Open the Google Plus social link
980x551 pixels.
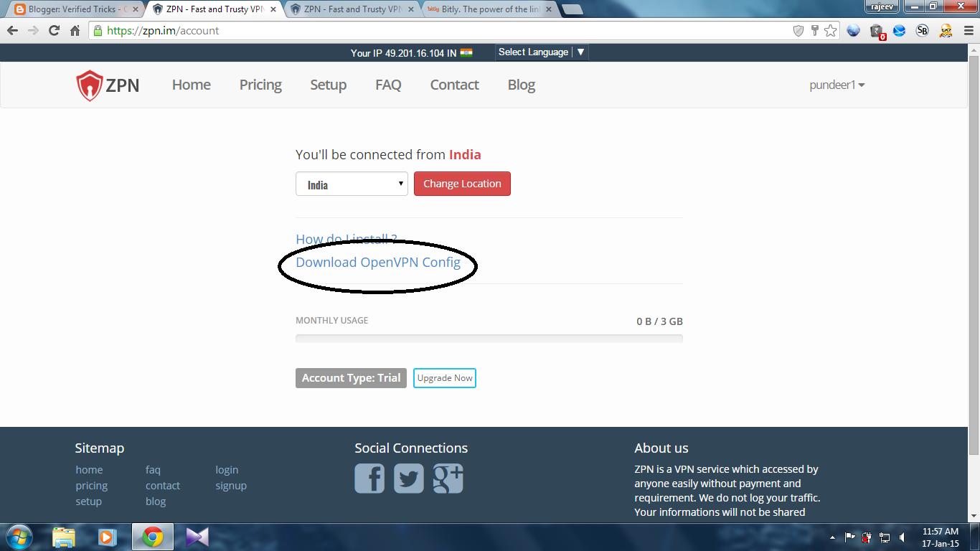(448, 479)
